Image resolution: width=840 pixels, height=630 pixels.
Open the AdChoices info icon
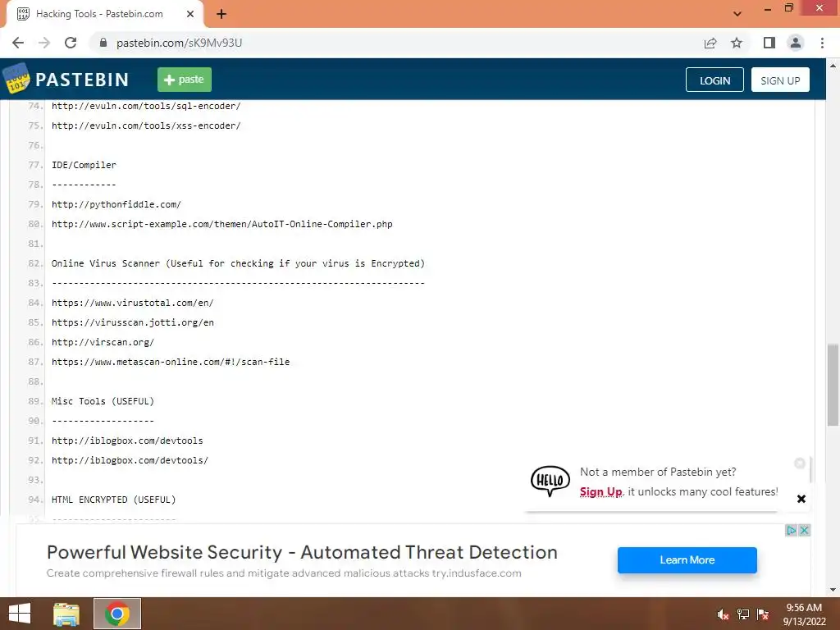tap(792, 531)
